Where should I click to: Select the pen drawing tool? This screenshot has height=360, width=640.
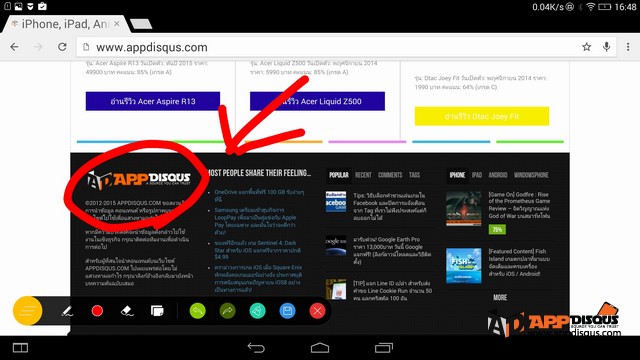[67, 311]
